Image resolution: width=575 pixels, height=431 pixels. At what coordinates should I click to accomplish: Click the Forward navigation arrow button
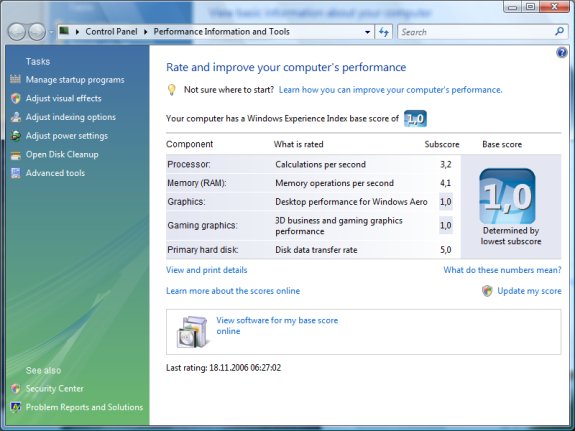(x=37, y=32)
